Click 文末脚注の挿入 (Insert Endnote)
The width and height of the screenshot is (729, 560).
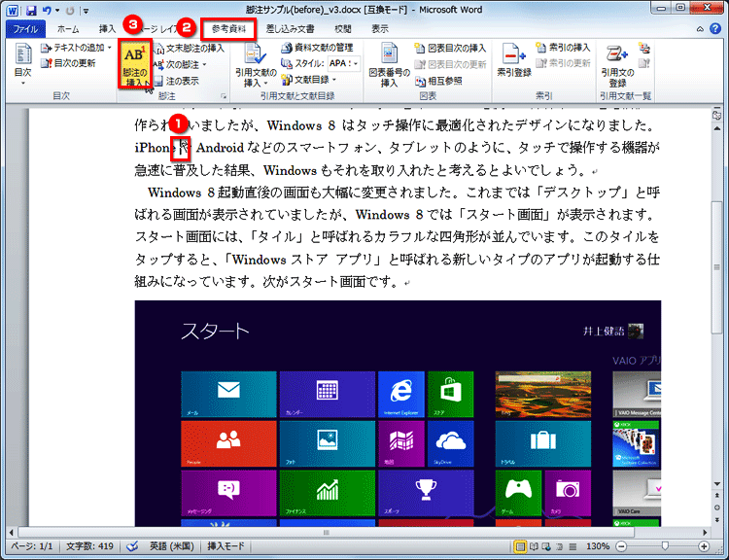(190, 49)
